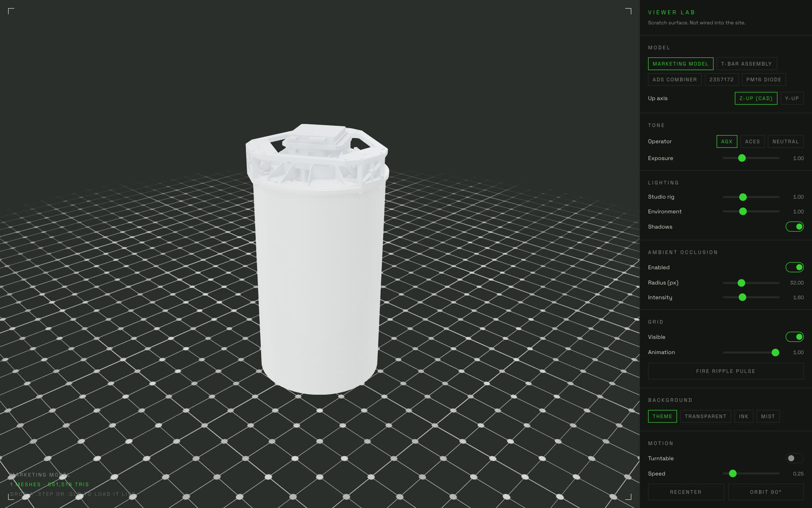Load the T-Bar Assembly model
Viewport: 812px width, 508px height.
pyautogui.click(x=746, y=64)
